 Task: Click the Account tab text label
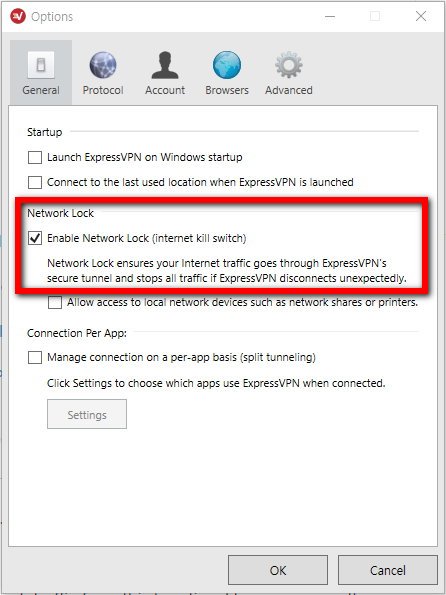pyautogui.click(x=165, y=90)
